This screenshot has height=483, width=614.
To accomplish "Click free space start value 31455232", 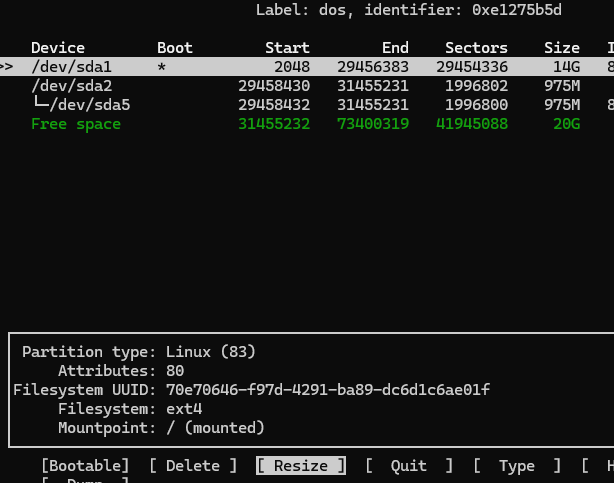I will coord(274,124).
